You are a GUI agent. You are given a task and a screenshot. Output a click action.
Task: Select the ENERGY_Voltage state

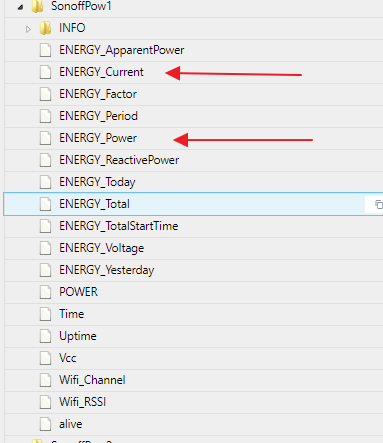coord(102,248)
